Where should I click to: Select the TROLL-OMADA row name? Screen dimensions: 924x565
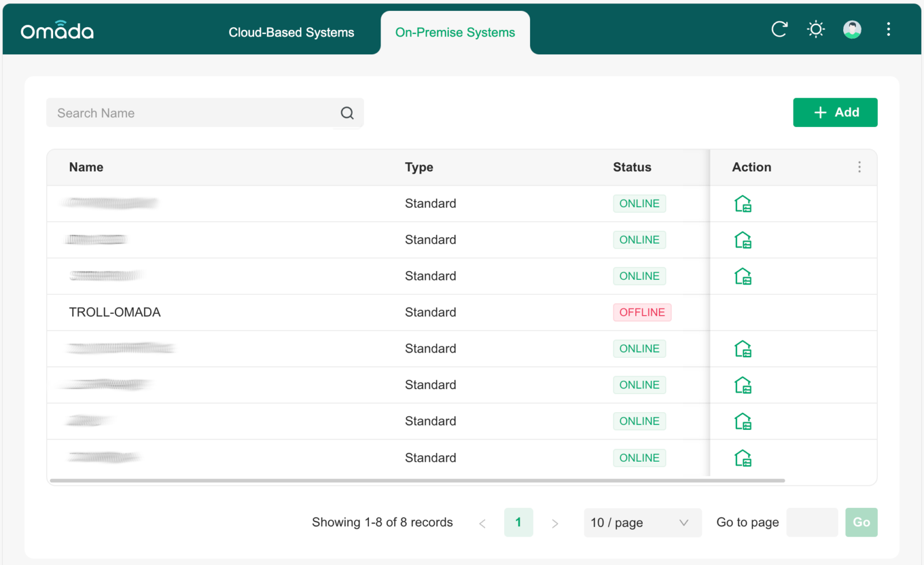point(115,313)
